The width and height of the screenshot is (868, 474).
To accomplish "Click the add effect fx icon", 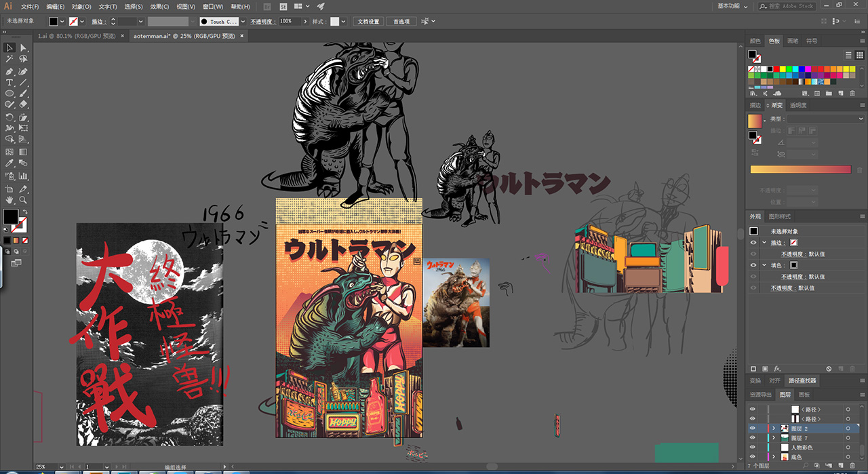I will tap(777, 368).
